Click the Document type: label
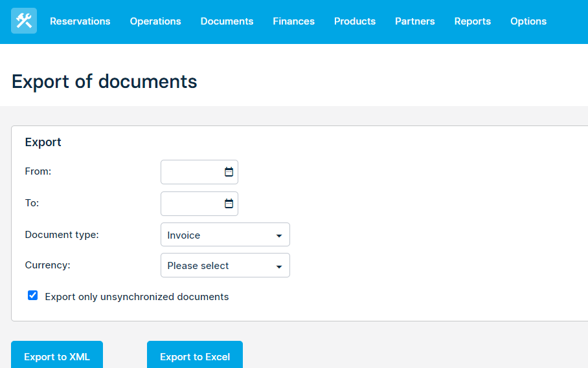The height and width of the screenshot is (368, 588). [x=62, y=235]
